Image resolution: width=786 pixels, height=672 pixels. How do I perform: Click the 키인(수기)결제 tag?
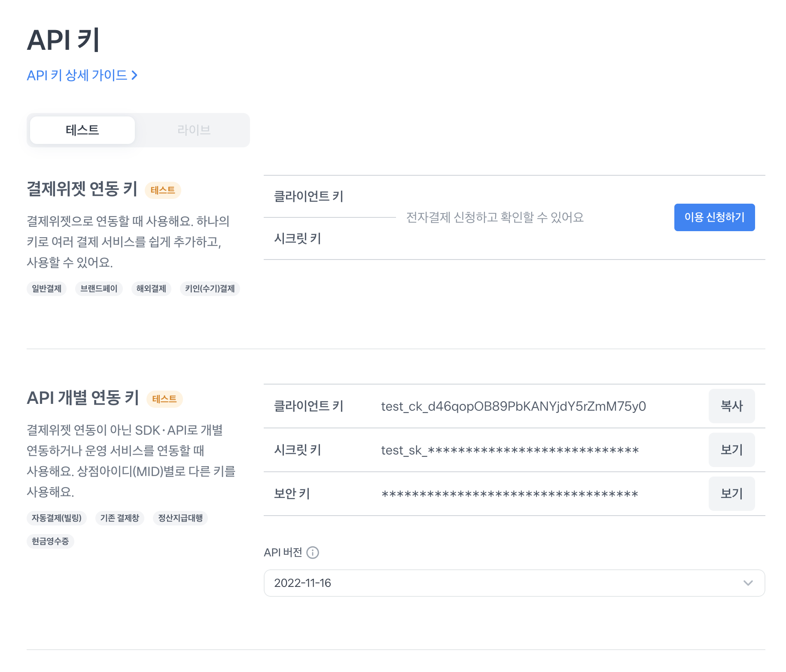click(210, 289)
